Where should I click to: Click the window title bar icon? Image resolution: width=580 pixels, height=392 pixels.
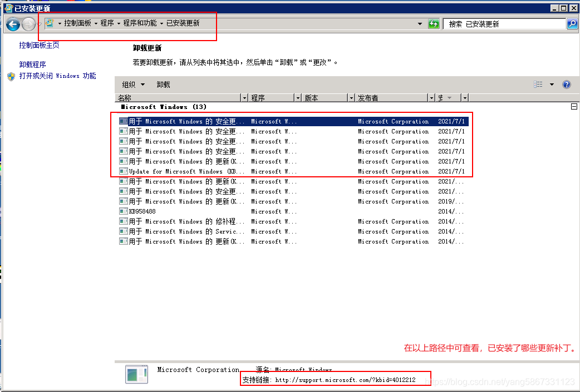coord(8,8)
